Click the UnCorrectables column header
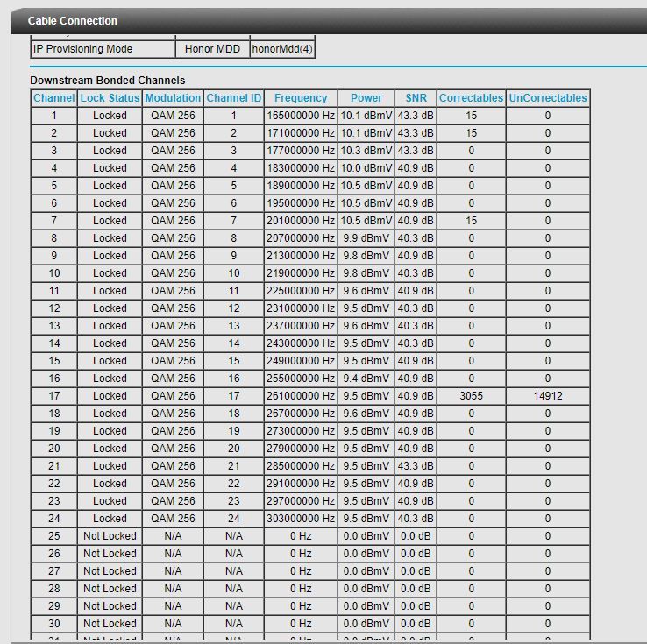 (x=548, y=98)
